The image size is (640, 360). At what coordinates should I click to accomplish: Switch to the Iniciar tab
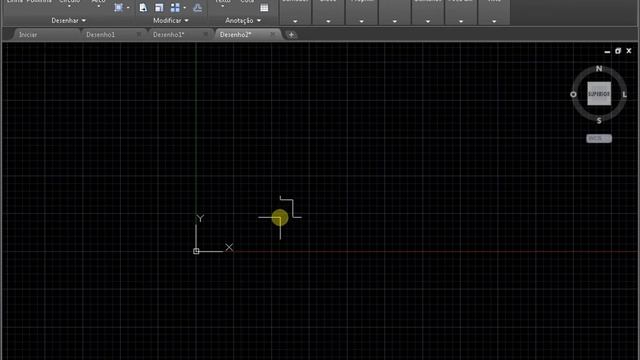[28, 35]
